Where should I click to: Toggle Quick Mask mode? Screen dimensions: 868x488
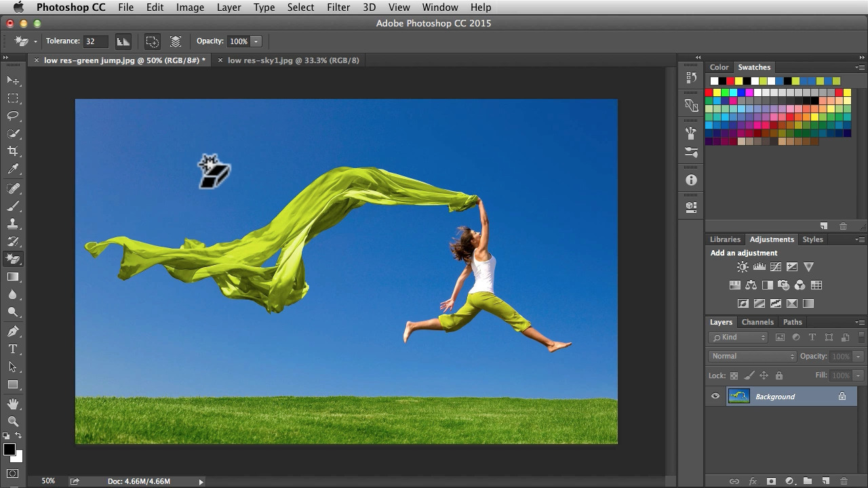click(13, 473)
